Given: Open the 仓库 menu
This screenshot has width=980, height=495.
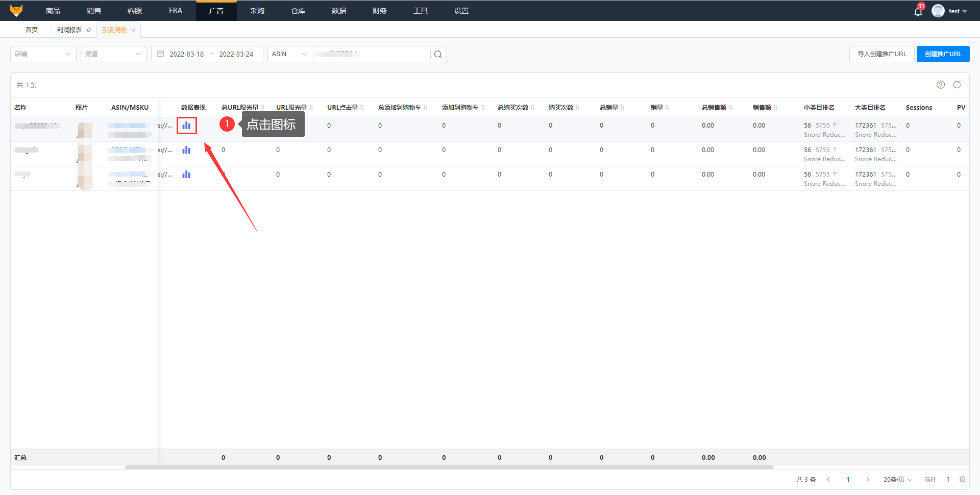Looking at the screenshot, I should pyautogui.click(x=298, y=11).
